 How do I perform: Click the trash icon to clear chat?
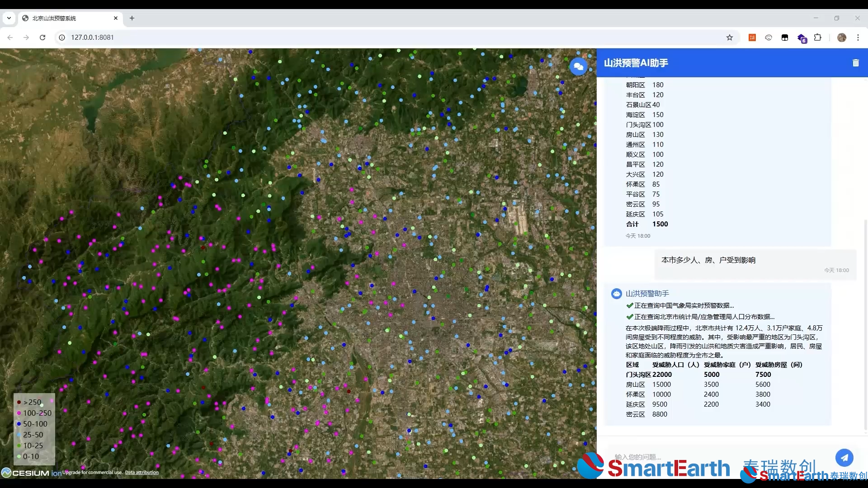pyautogui.click(x=855, y=63)
